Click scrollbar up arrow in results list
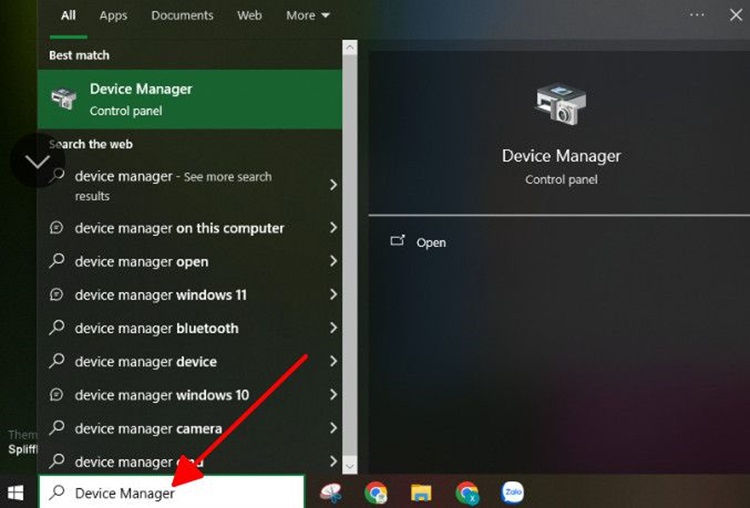 [350, 47]
